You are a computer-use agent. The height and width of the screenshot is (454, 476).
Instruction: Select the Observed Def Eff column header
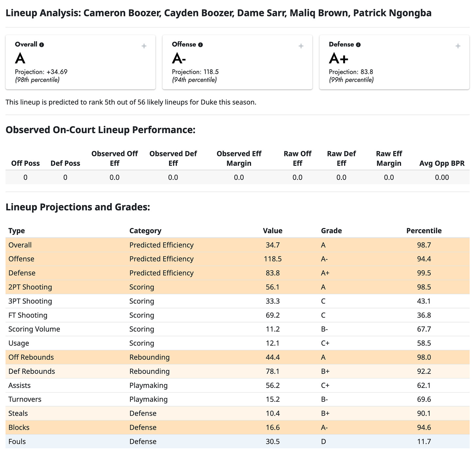tap(173, 158)
